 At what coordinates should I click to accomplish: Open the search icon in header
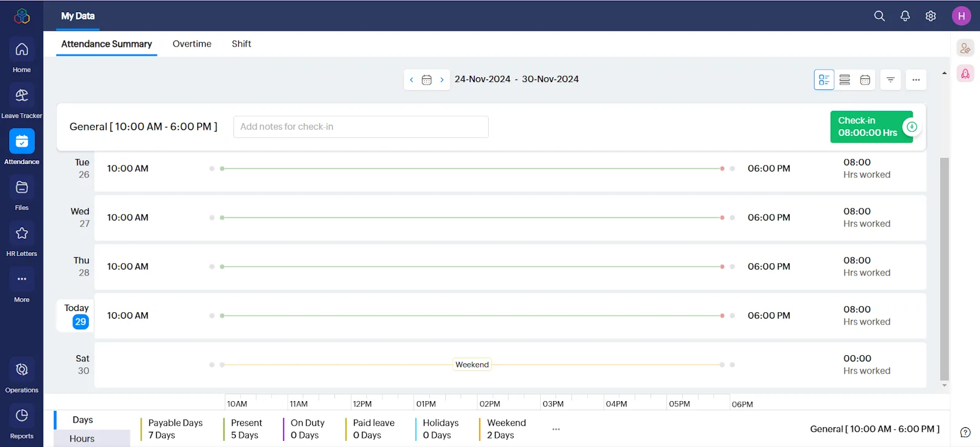(x=880, y=16)
